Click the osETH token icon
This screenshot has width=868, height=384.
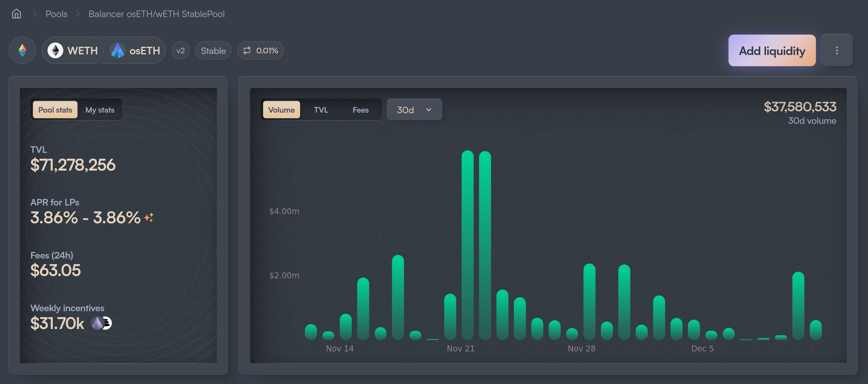118,50
